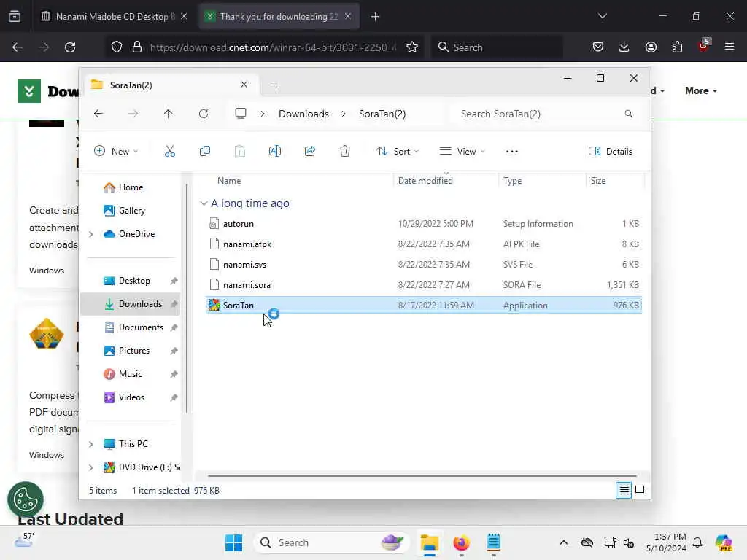The height and width of the screenshot is (560, 747).
Task: Click the Copy icon in Explorer toolbar
Action: coord(205,152)
